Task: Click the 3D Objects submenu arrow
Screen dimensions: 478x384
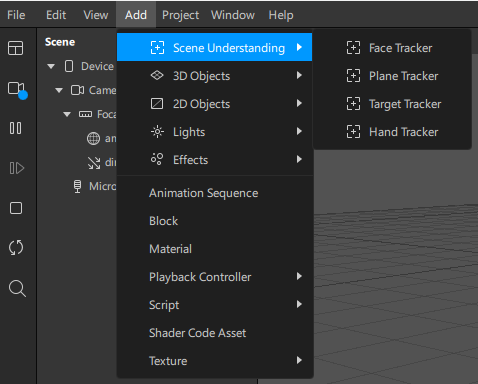Action: (x=299, y=75)
